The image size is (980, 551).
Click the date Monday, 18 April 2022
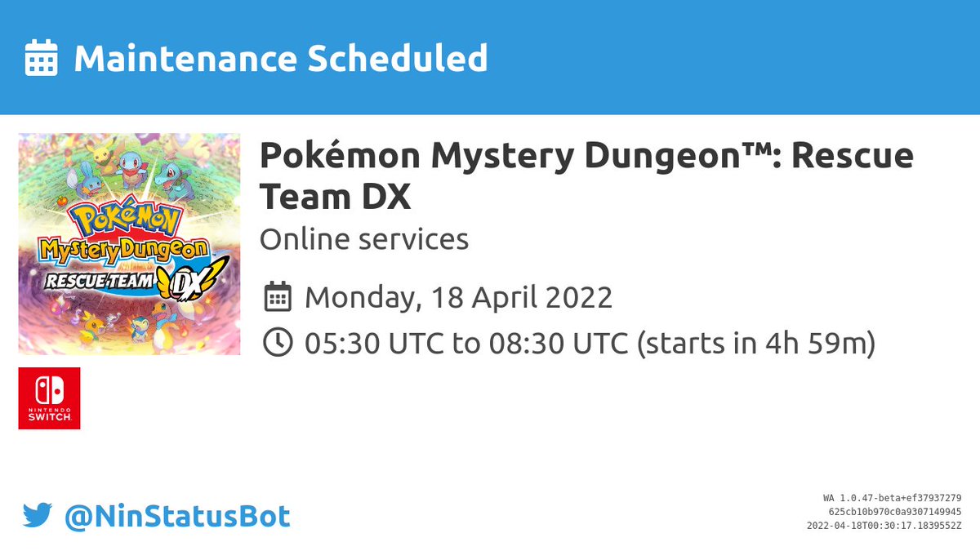pos(458,297)
